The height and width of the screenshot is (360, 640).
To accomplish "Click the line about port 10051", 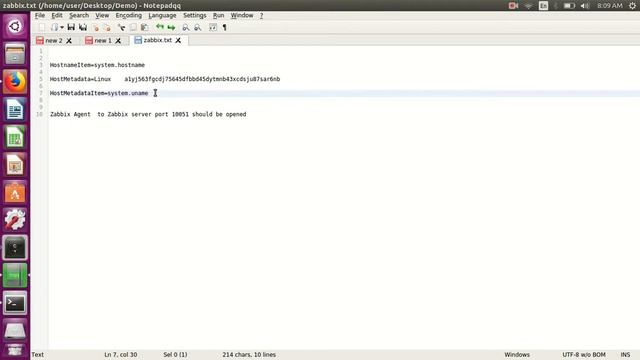I will coord(148,114).
